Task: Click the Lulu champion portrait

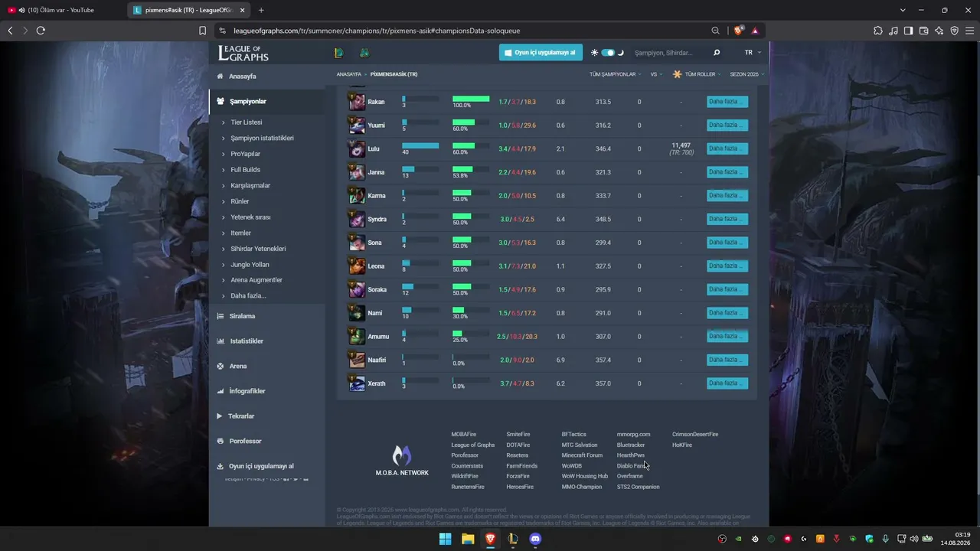Action: pyautogui.click(x=357, y=148)
